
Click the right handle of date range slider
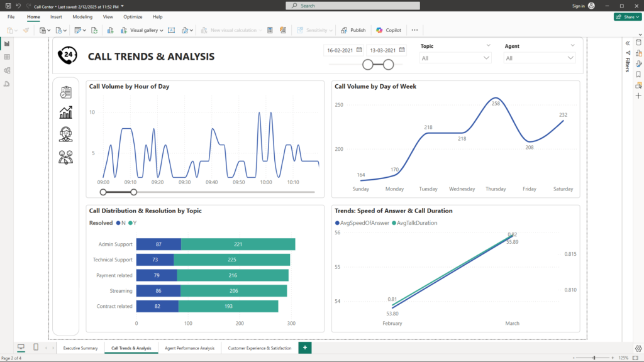coord(388,64)
